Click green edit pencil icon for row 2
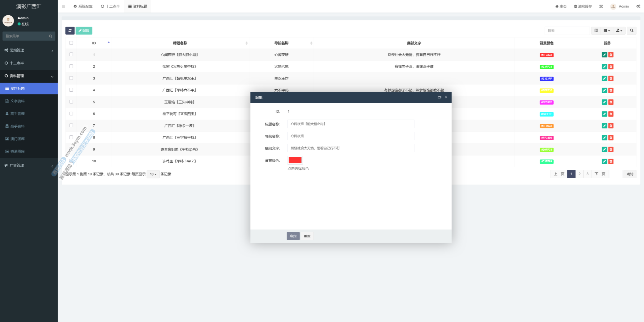644x322 pixels. click(x=604, y=67)
